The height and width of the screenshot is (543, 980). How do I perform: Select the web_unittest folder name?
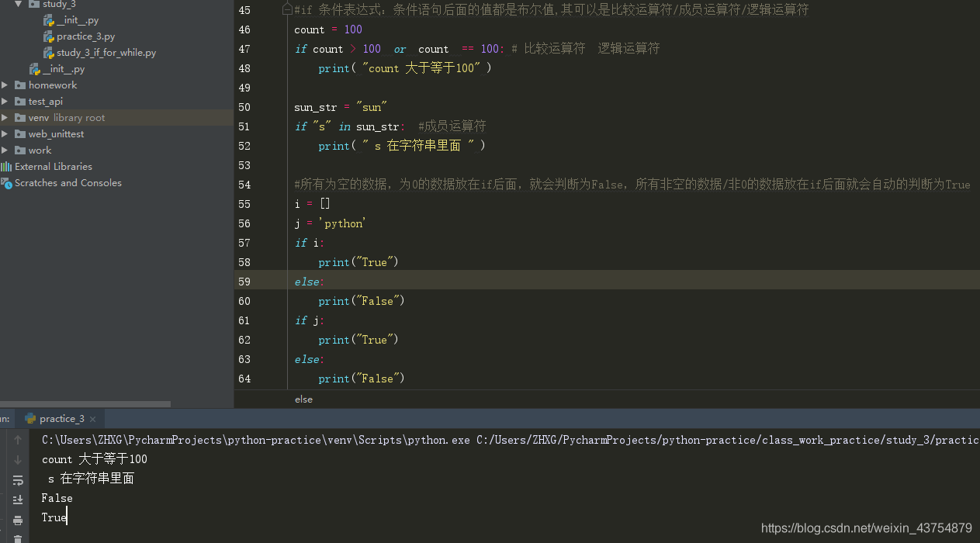pos(56,134)
